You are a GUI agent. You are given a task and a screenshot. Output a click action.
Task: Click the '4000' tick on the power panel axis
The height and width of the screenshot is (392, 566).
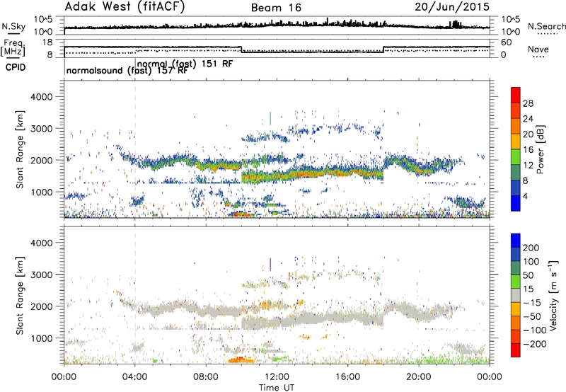(x=41, y=97)
